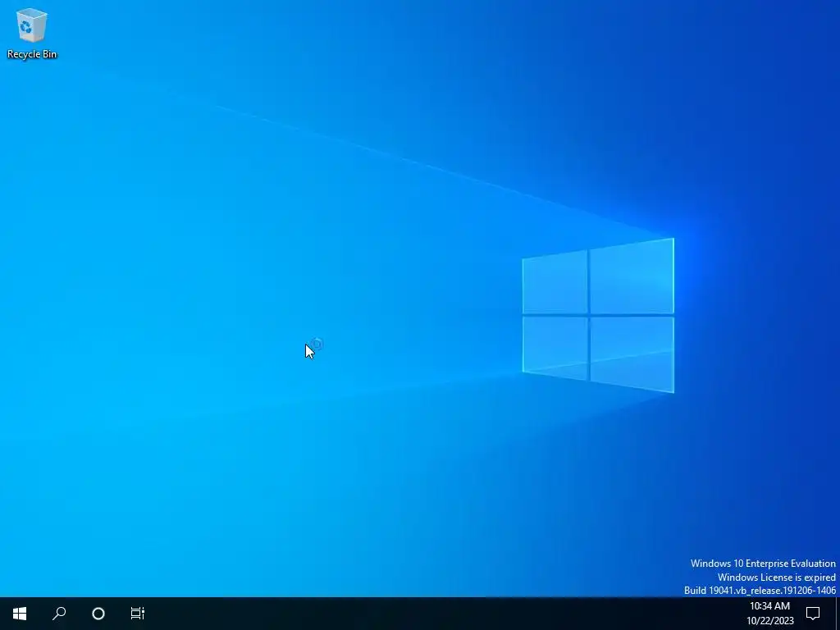Open the Action Center notifications icon
Screen dimensions: 840x630
tap(813, 614)
